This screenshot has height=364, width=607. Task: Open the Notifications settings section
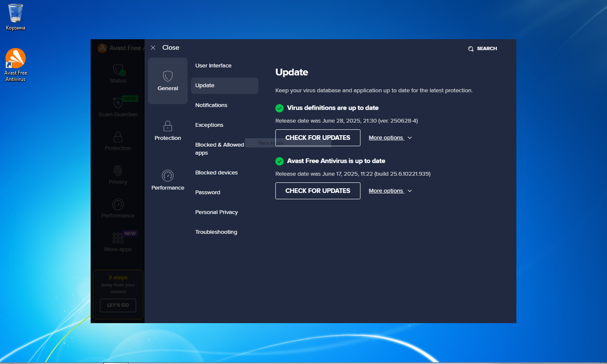[211, 105]
